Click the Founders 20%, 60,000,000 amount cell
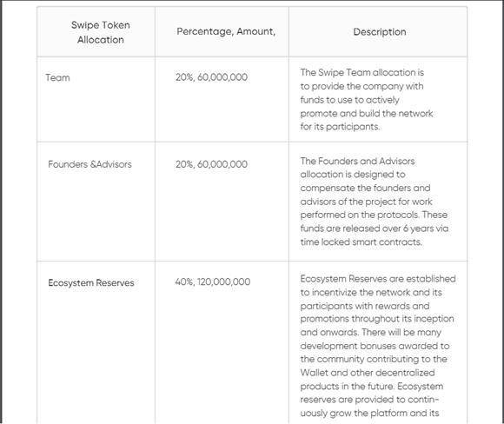The width and height of the screenshot is (504, 424). tap(211, 164)
